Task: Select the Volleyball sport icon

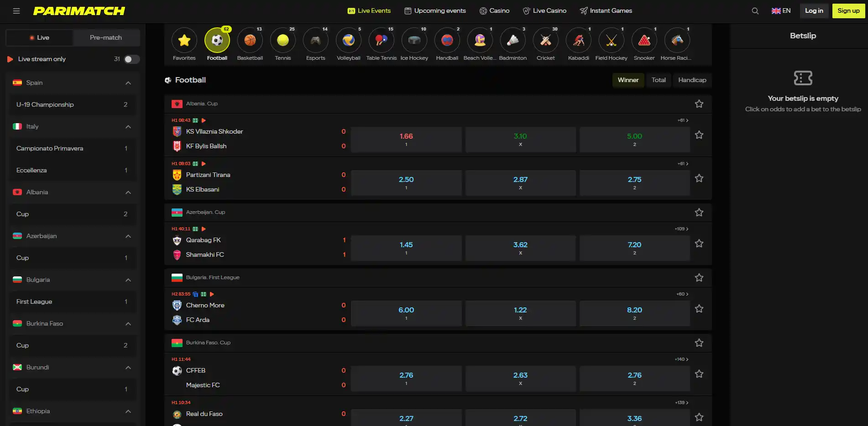Action: point(349,40)
